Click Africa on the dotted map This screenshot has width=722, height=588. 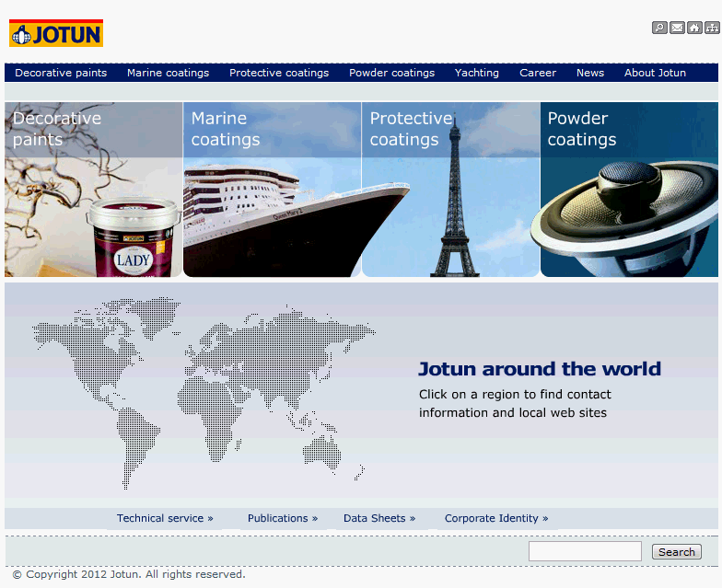point(212,414)
